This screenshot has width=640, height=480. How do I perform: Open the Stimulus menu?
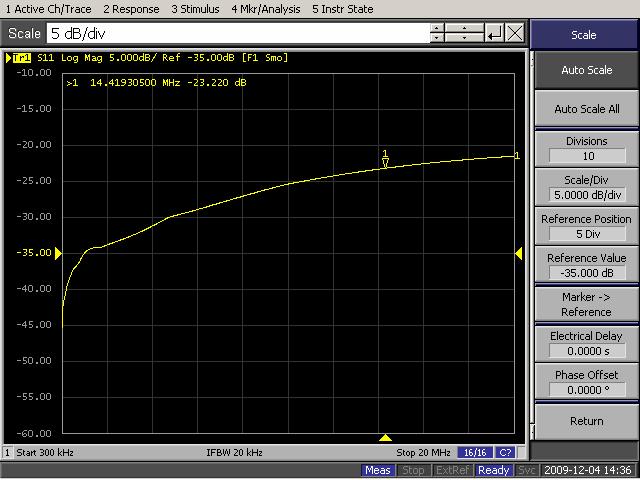coord(195,9)
